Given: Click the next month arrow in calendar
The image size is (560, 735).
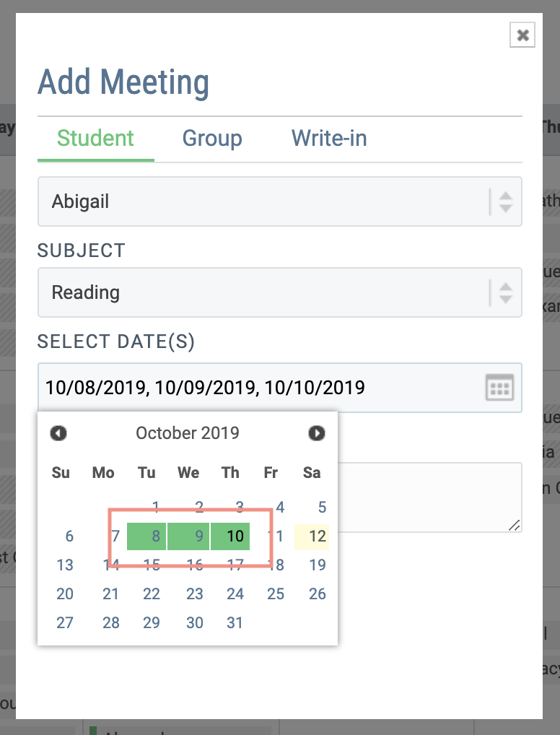Looking at the screenshot, I should [x=315, y=433].
